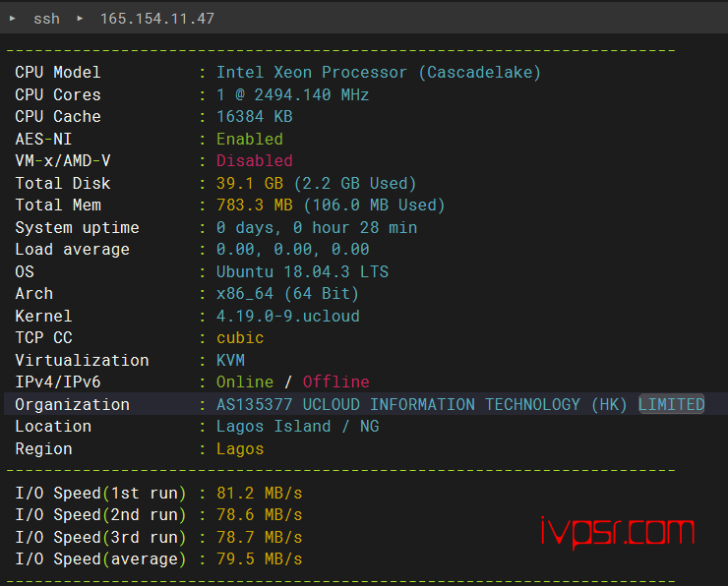Click the Location value Lagos Island / NG
Image resolution: width=728 pixels, height=586 pixels.
click(x=298, y=427)
